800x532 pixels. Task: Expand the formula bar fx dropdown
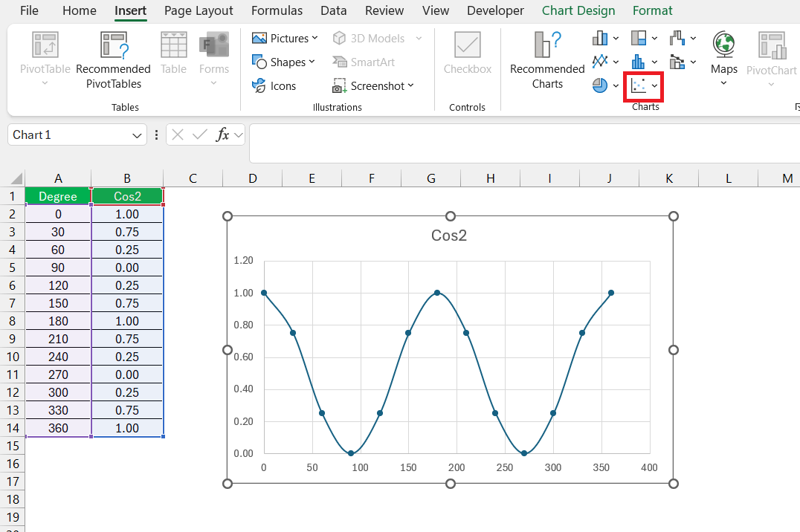coord(238,135)
